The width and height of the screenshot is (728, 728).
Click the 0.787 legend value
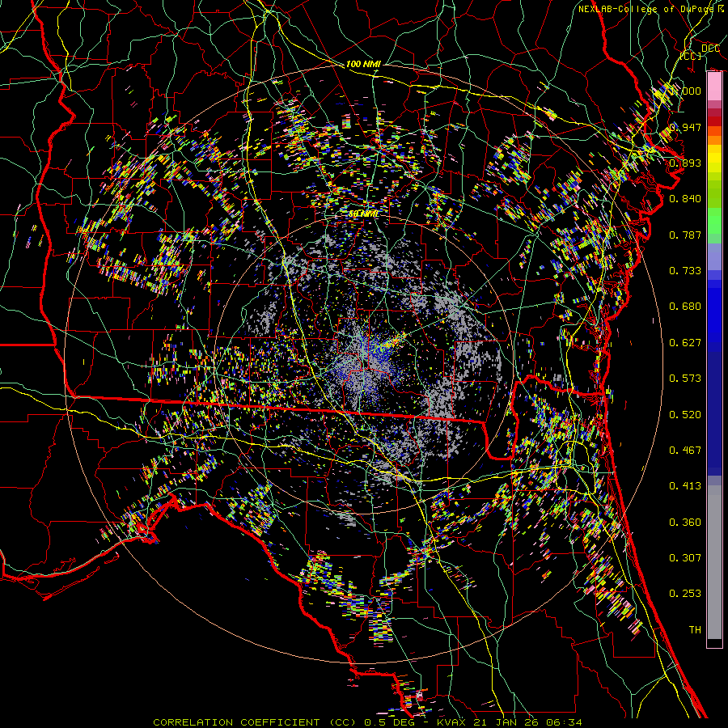[x=685, y=235]
